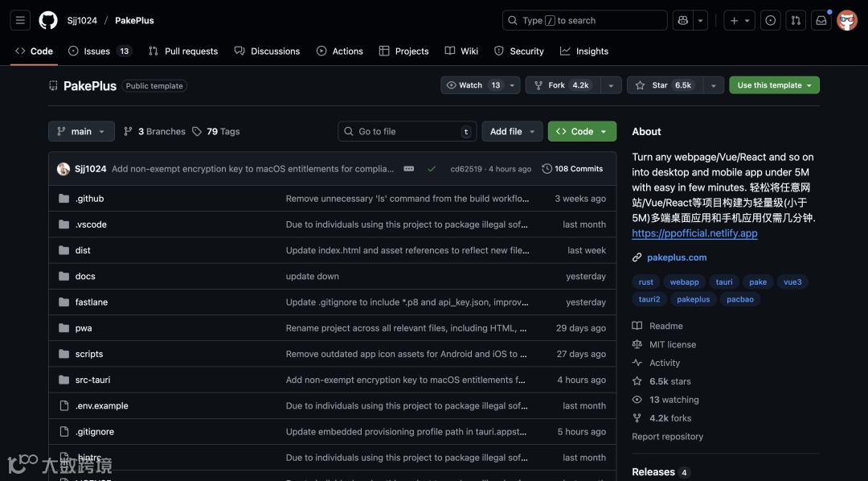Click Use this template button
Viewport: 868px width, 481px height.
[775, 85]
